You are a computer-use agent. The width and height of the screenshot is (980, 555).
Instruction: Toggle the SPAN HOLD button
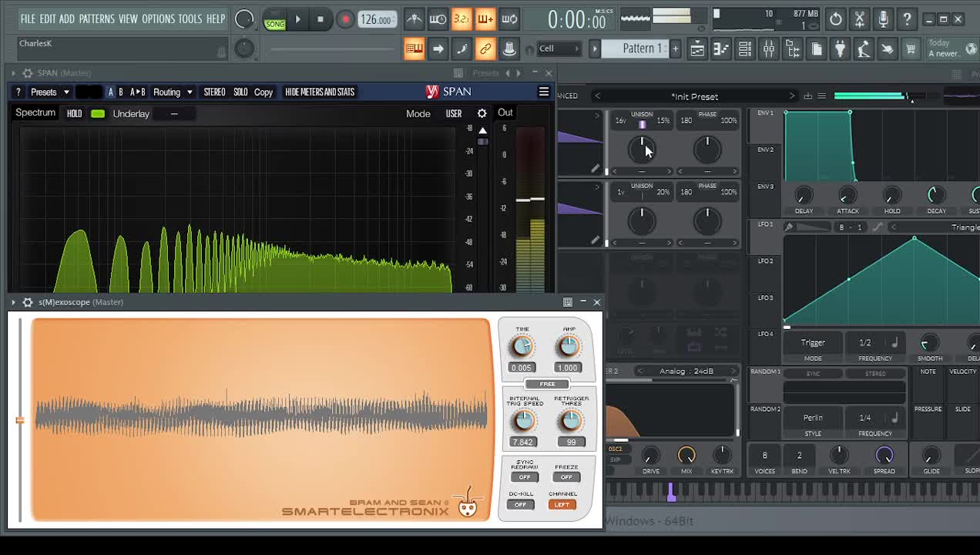tap(74, 113)
